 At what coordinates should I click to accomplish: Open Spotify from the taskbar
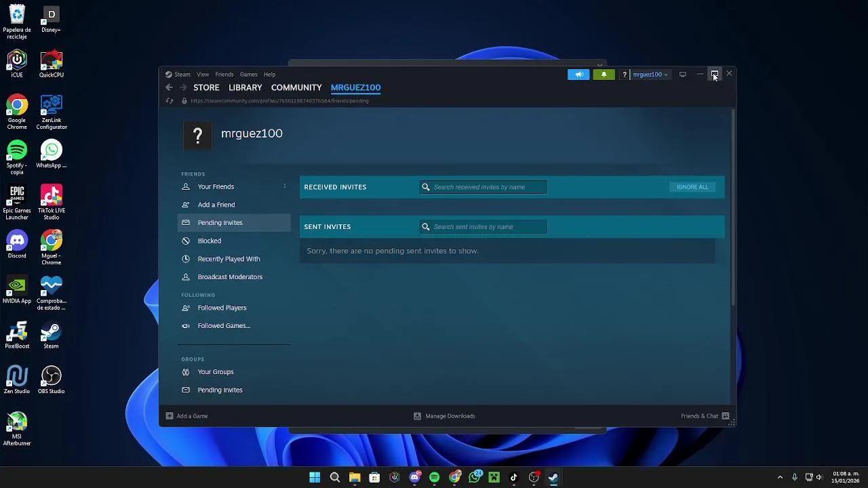[x=434, y=477]
